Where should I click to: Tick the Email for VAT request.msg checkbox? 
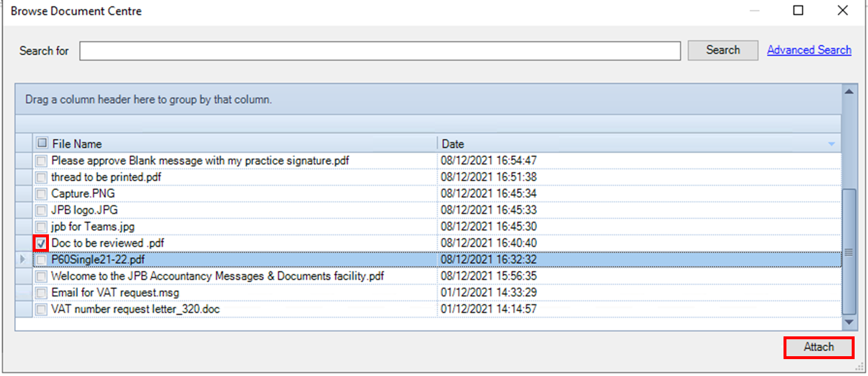click(x=41, y=293)
